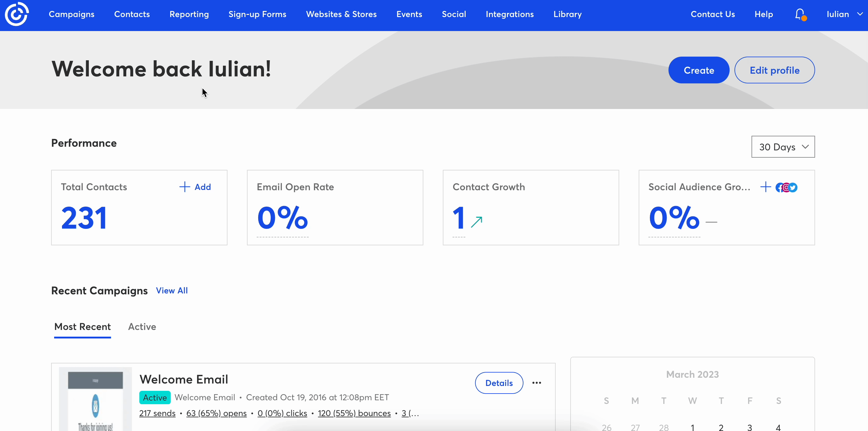Click the Welcome Email campaign thumbnail
The width and height of the screenshot is (868, 431).
(x=95, y=400)
